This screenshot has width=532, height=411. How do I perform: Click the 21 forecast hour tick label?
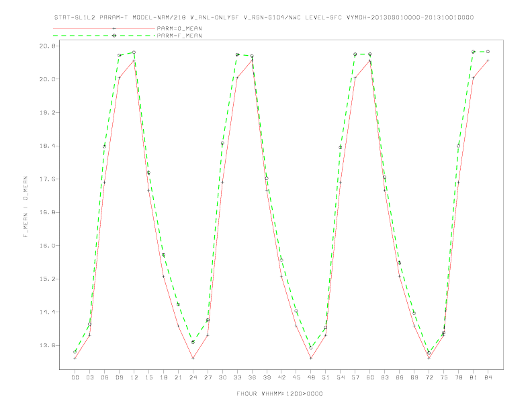[178, 377]
